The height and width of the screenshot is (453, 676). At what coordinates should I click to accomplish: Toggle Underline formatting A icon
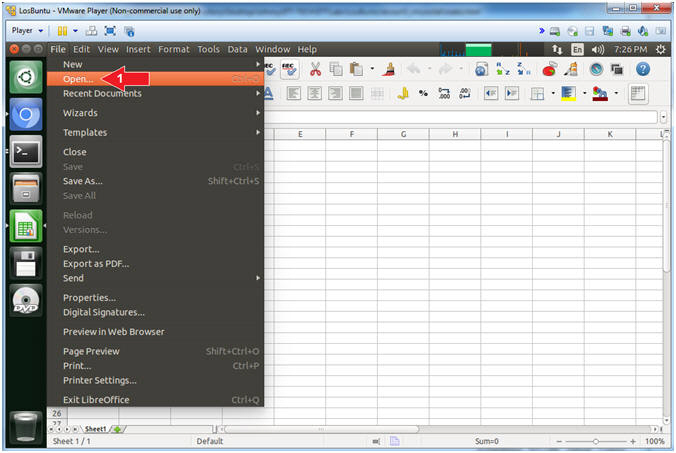268,93
